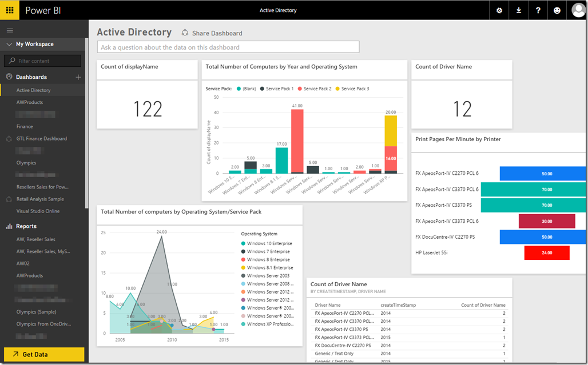This screenshot has height=365, width=588.
Task: Click the HP LaserJet 5Si red bar
Action: point(547,252)
